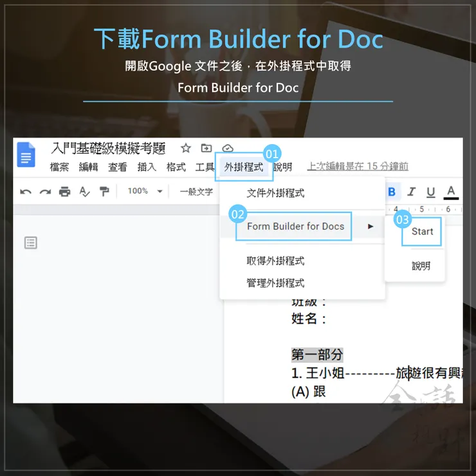Open the 說明 menu in menu bar

(x=282, y=167)
